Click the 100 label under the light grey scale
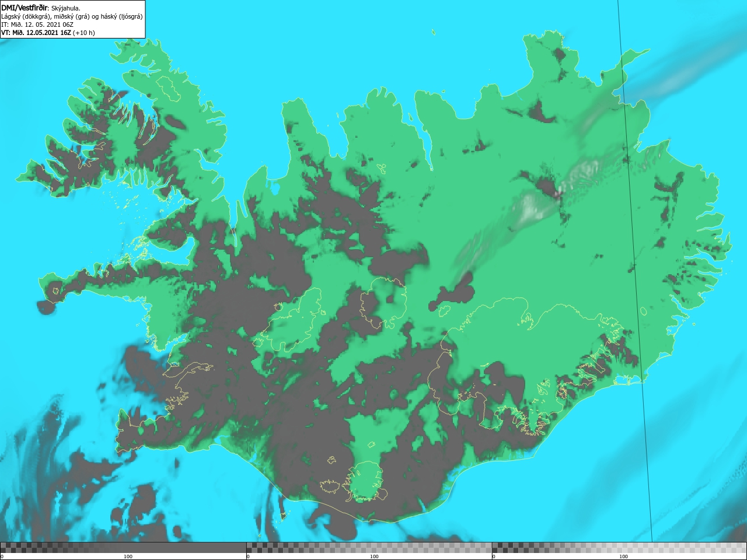The height and width of the screenshot is (560, 747). [x=623, y=556]
